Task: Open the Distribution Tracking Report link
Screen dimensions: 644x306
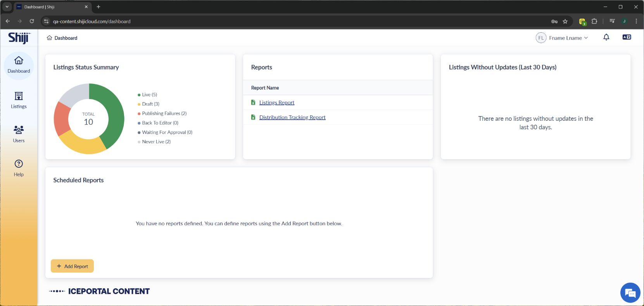Action: point(292,117)
